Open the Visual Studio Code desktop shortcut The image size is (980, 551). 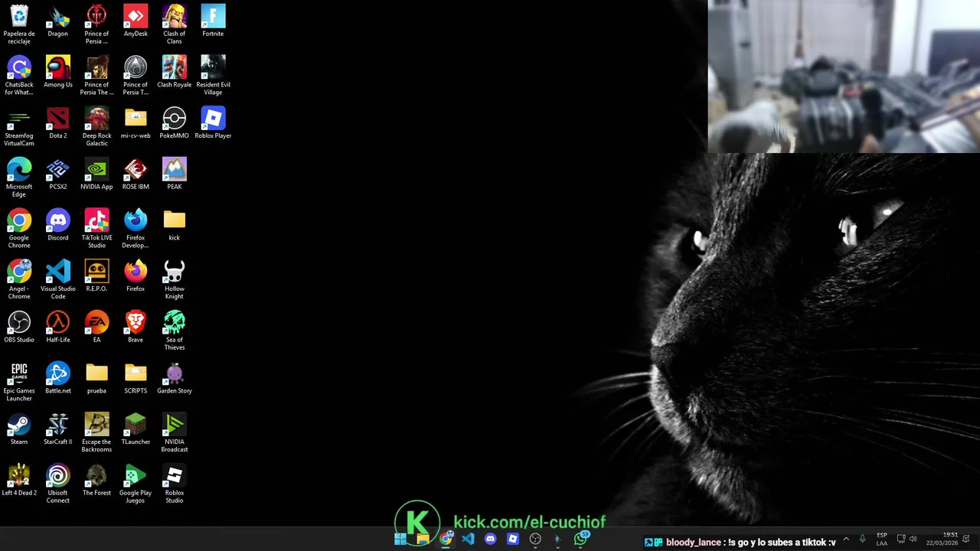(58, 279)
